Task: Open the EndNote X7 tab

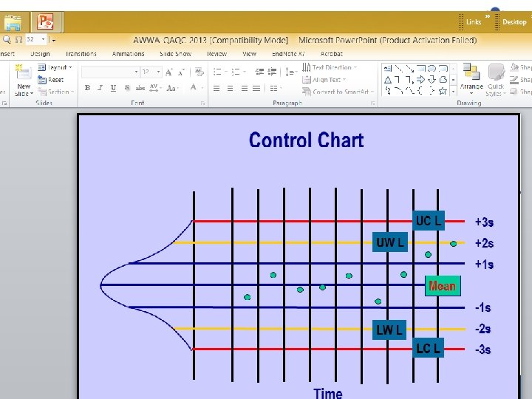Action: [288, 54]
